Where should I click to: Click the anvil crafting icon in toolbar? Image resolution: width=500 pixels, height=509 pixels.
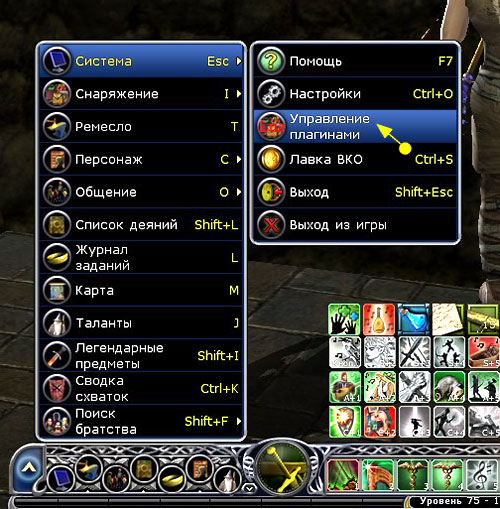coord(89,468)
